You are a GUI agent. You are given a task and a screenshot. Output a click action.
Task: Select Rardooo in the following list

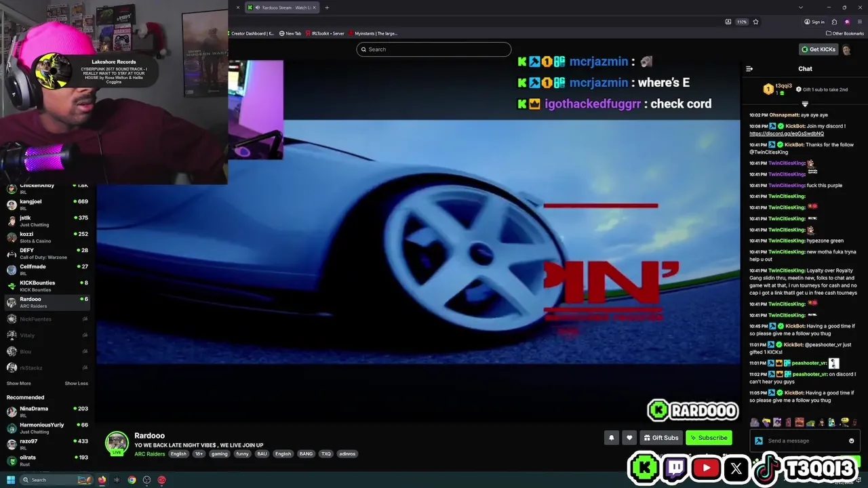(x=47, y=302)
